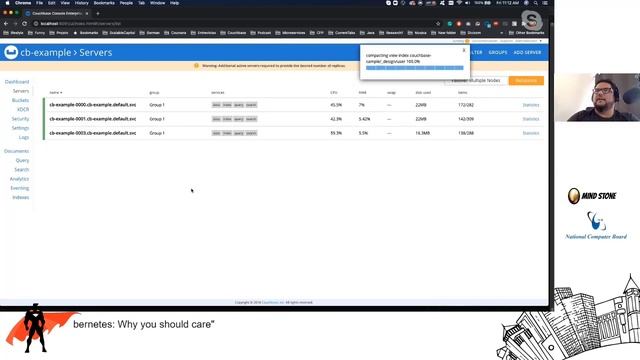Click the browser back arrow

(6, 24)
